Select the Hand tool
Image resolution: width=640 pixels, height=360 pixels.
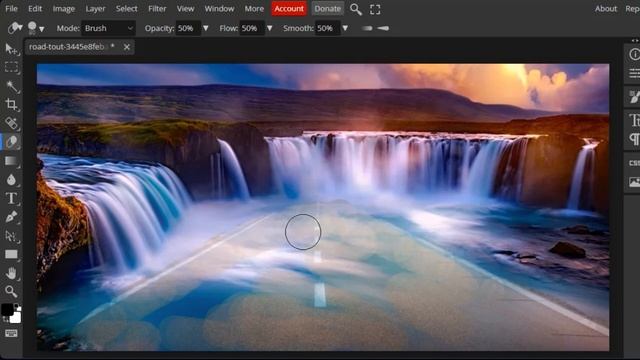coord(11,273)
